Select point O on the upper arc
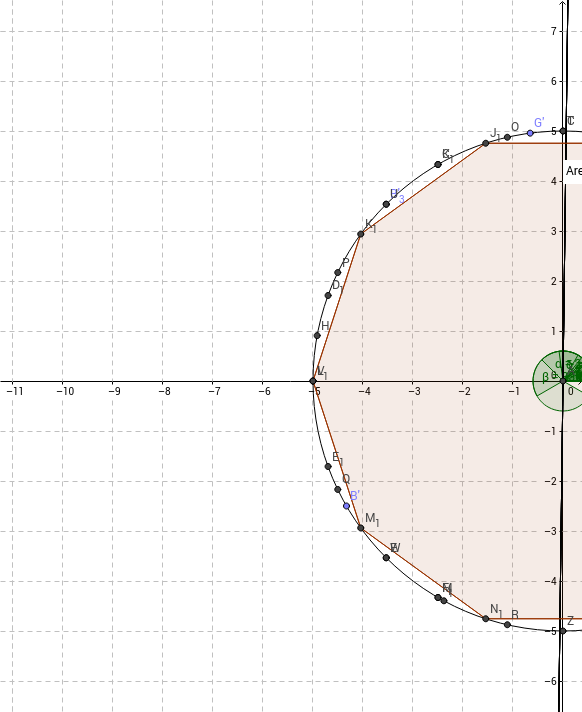 click(507, 137)
